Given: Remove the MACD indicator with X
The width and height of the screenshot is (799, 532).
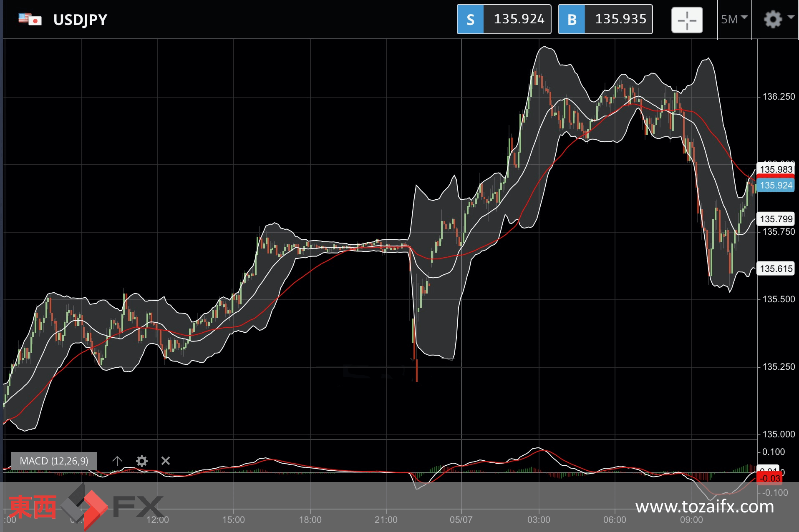Looking at the screenshot, I should pyautogui.click(x=166, y=461).
